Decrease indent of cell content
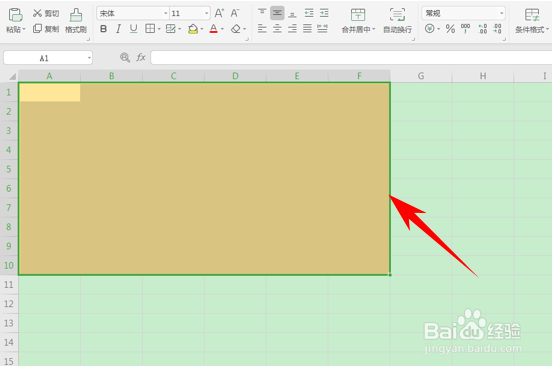This screenshot has height=368, width=553. pyautogui.click(x=309, y=13)
